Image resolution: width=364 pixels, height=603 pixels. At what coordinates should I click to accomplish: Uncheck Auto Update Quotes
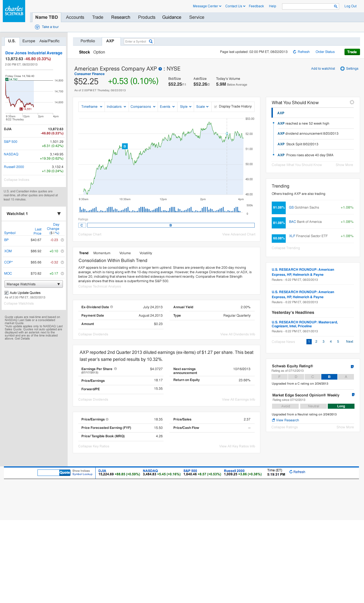click(6, 293)
